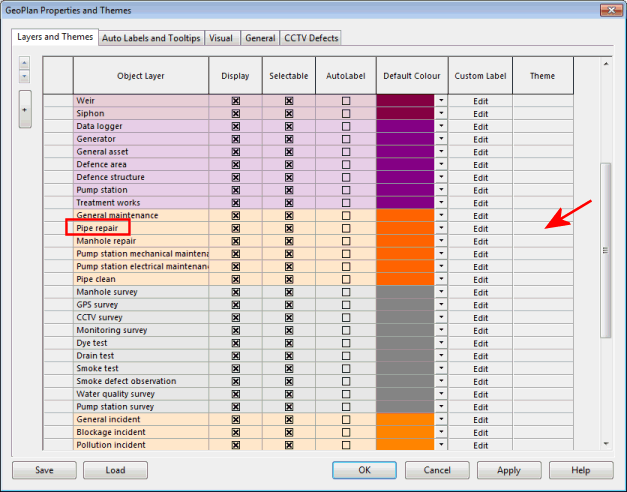Viewport: 627px width, 492px height.
Task: Open Help for this dialog
Action: pyautogui.click(x=581, y=470)
